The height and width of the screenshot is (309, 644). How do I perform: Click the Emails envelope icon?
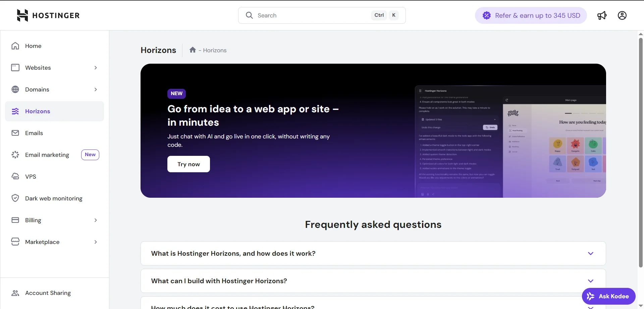(x=15, y=133)
